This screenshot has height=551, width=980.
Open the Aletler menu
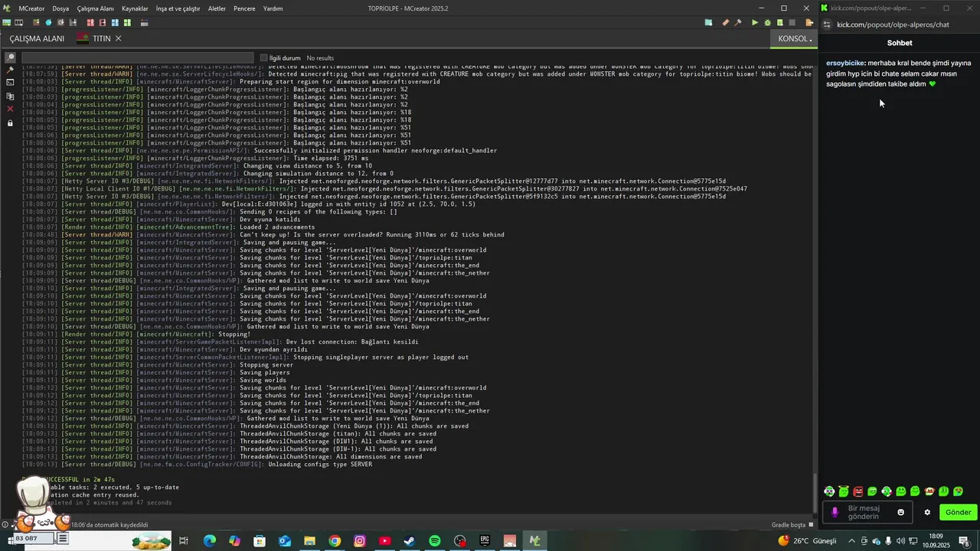(x=217, y=8)
